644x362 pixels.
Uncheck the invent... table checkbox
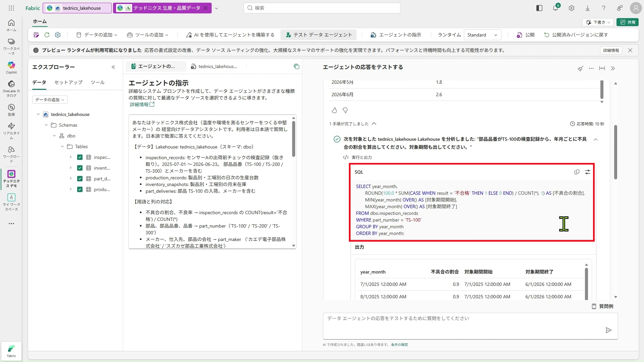tap(80, 168)
